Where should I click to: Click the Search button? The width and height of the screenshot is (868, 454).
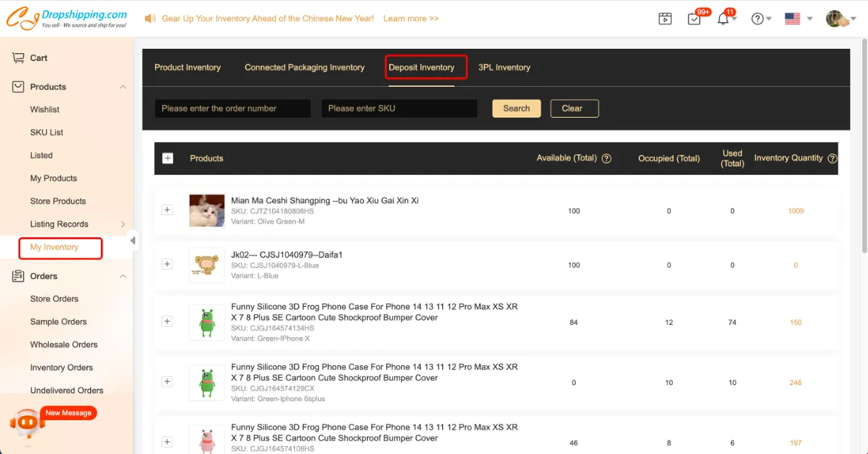(x=516, y=108)
